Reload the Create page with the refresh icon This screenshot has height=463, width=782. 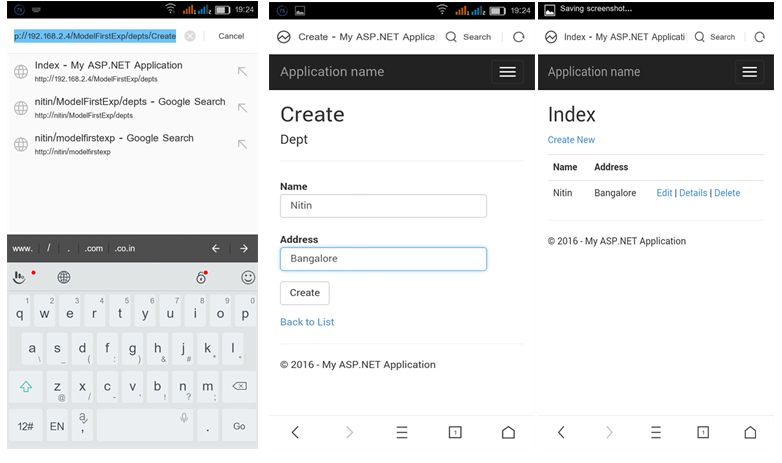click(519, 37)
